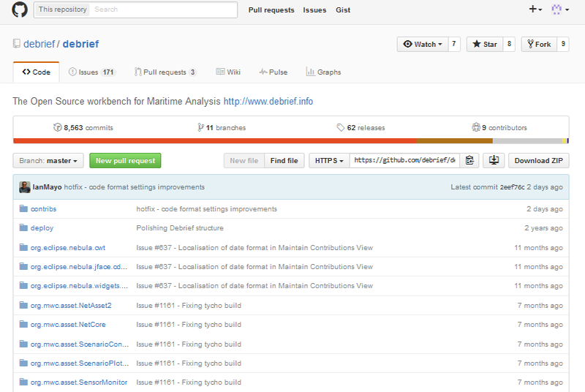Image resolution: width=585 pixels, height=392 pixels.
Task: Follow the www.debrief.info link
Action: [x=268, y=101]
